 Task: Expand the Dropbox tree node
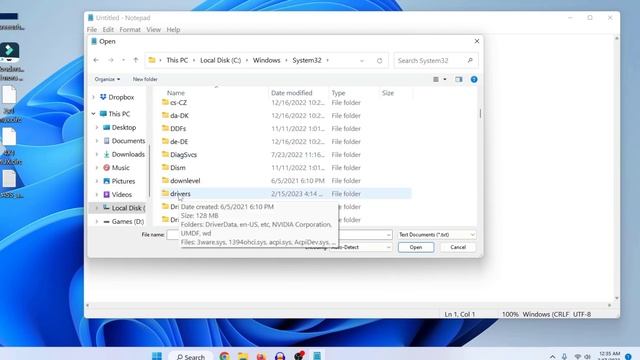coord(93,97)
